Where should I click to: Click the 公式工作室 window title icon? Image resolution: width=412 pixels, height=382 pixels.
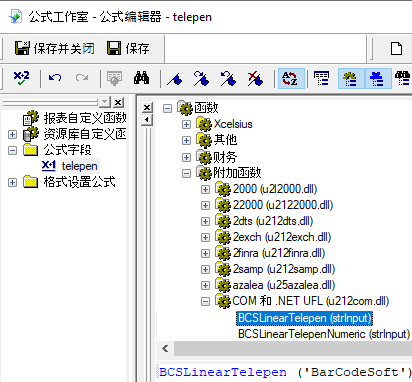point(15,17)
